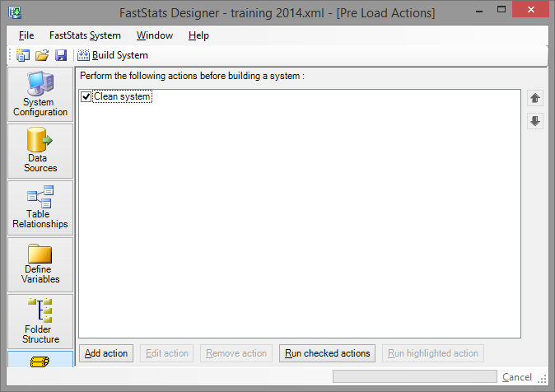The image size is (555, 392).
Task: Click the Save floppy disk icon
Action: click(x=61, y=55)
